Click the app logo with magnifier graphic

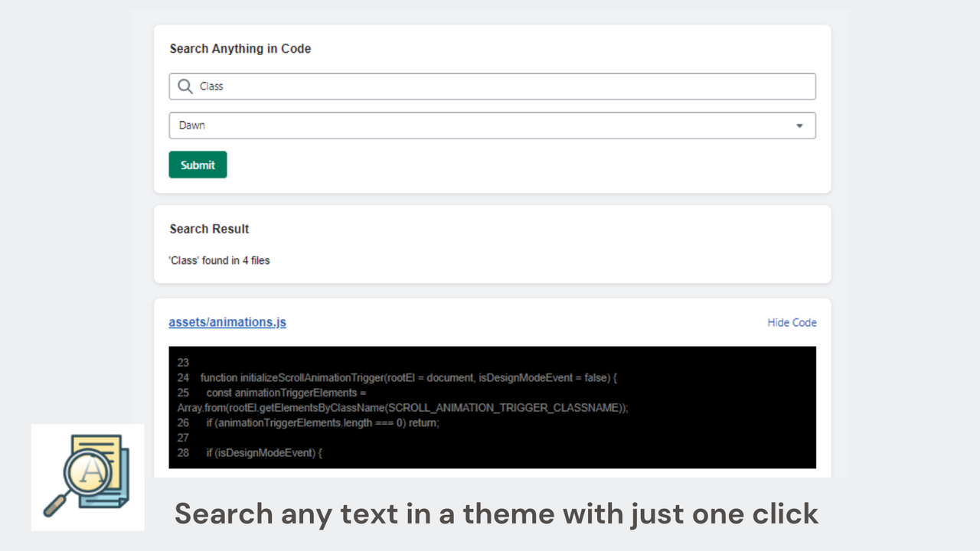pos(87,477)
